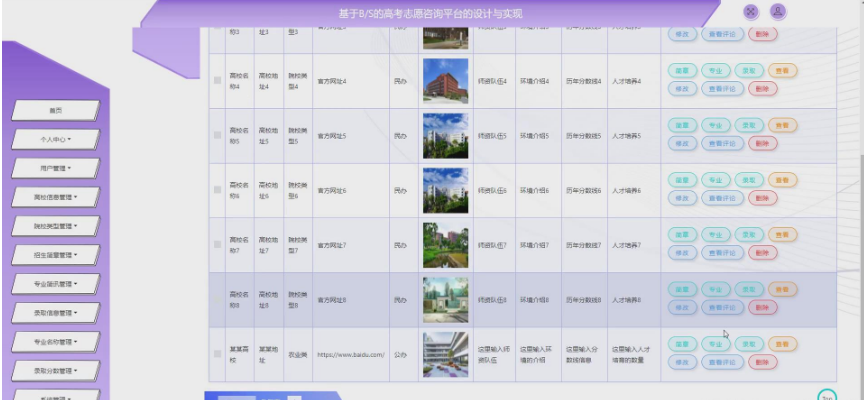Click the 历年分数线7 cell
Image resolution: width=864 pixels, height=400 pixels.
pos(584,245)
